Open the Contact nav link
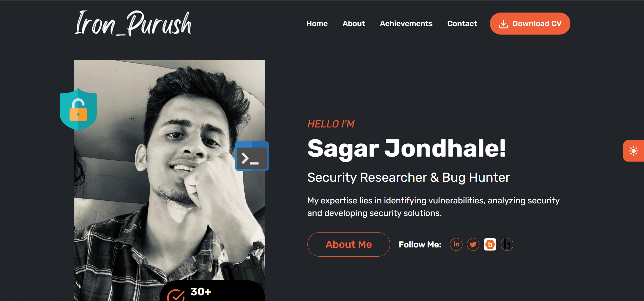The width and height of the screenshot is (644, 301). (x=462, y=24)
